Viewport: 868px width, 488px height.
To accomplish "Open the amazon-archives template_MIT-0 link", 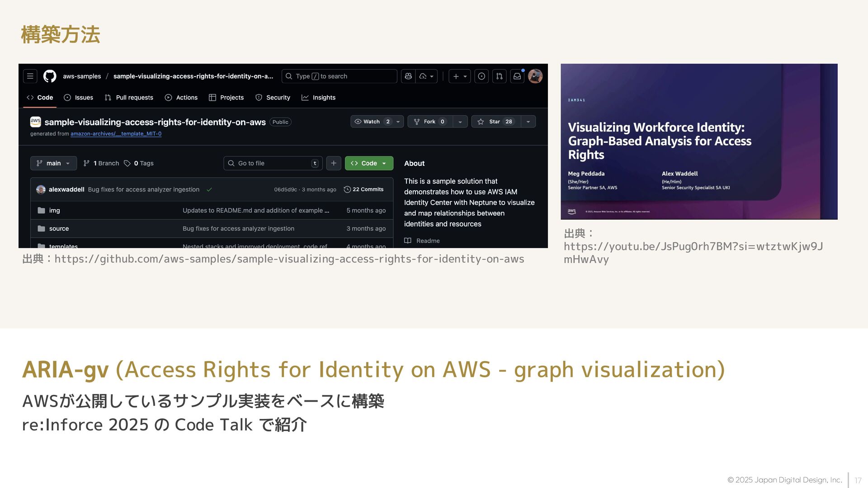I will 116,134.
